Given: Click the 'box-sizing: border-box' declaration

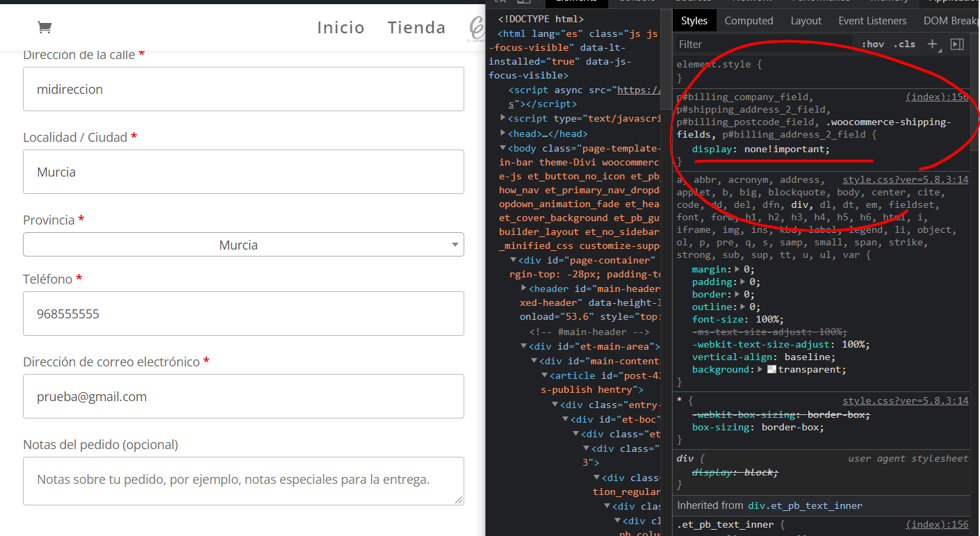Looking at the screenshot, I should point(758,427).
